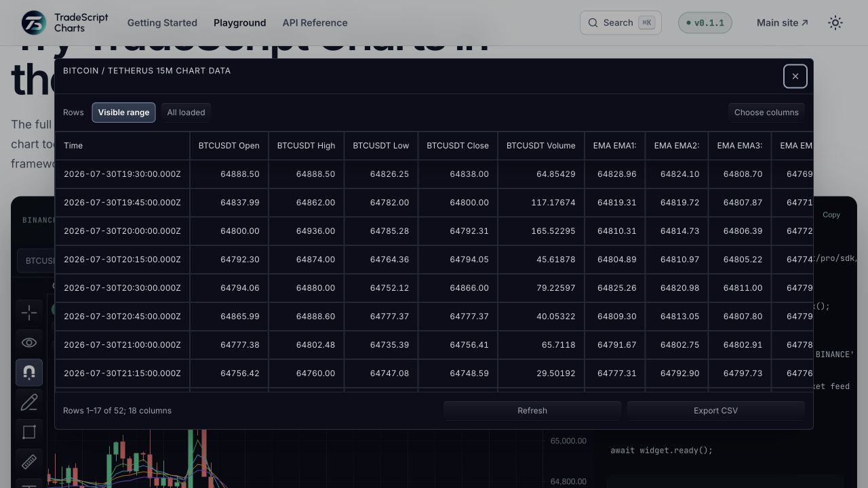Click the rows count status text

[x=117, y=411]
